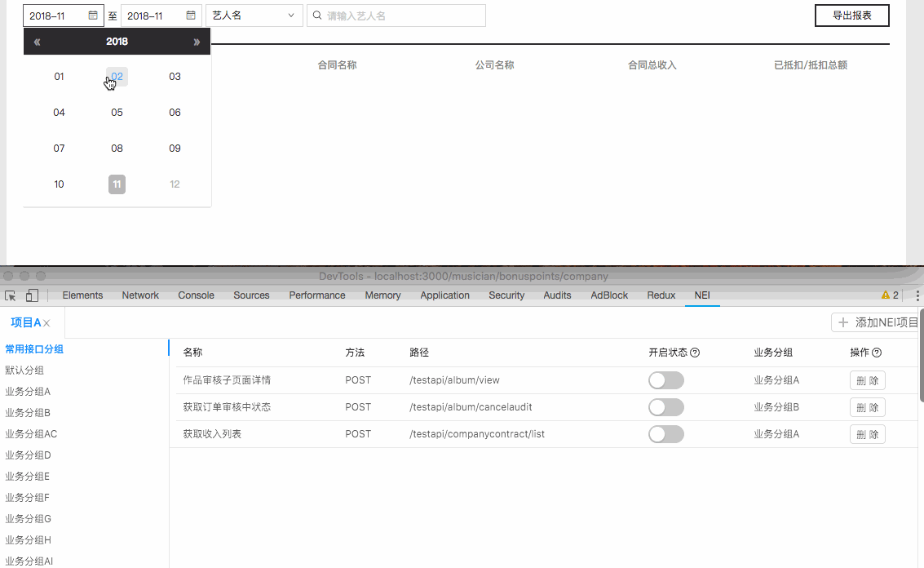Close the 项目A tab with x icon
The height and width of the screenshot is (568, 924).
tap(47, 323)
